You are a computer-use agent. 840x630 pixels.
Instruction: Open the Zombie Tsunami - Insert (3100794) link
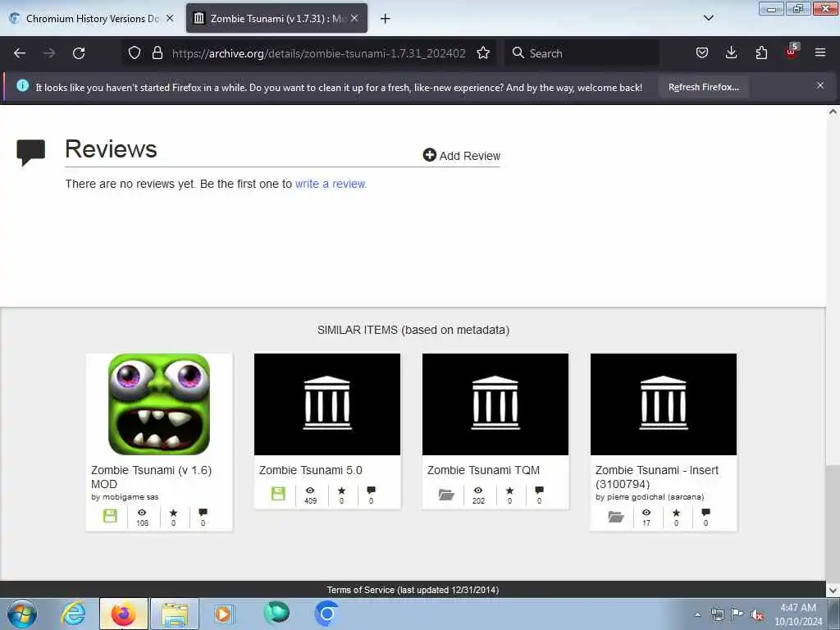[x=657, y=477]
